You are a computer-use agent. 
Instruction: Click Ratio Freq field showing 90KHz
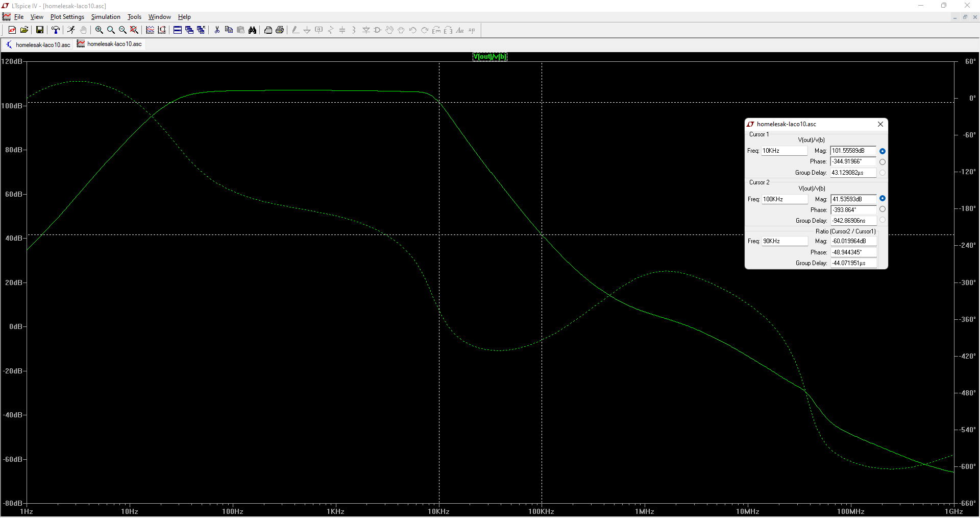coord(785,241)
